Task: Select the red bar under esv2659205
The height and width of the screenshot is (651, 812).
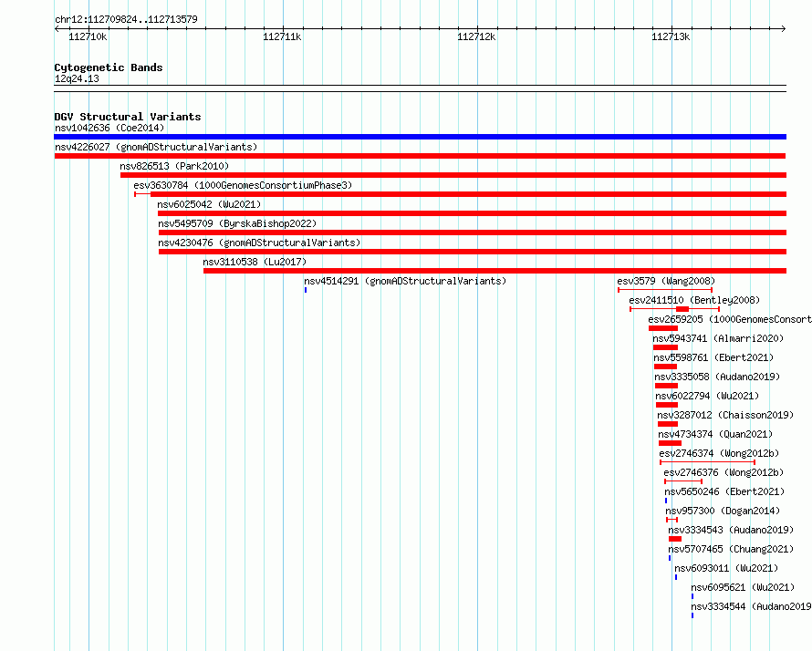Action: (663, 328)
